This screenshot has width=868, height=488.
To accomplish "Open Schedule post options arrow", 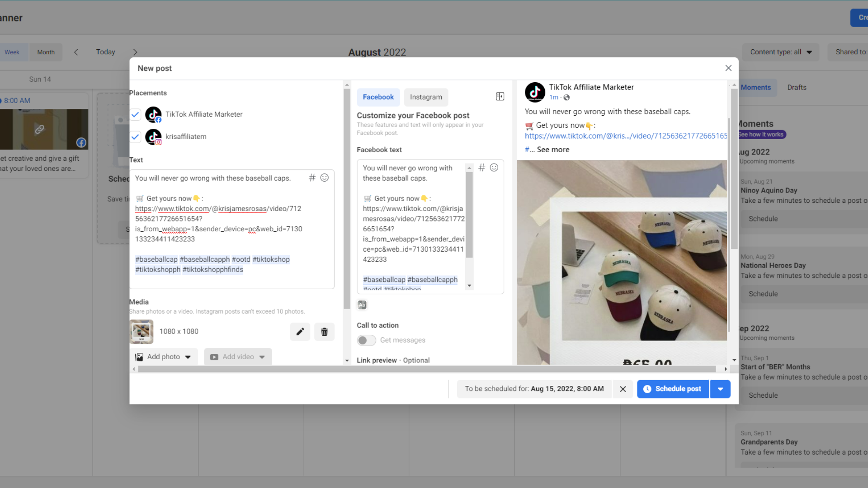I will click(x=720, y=389).
